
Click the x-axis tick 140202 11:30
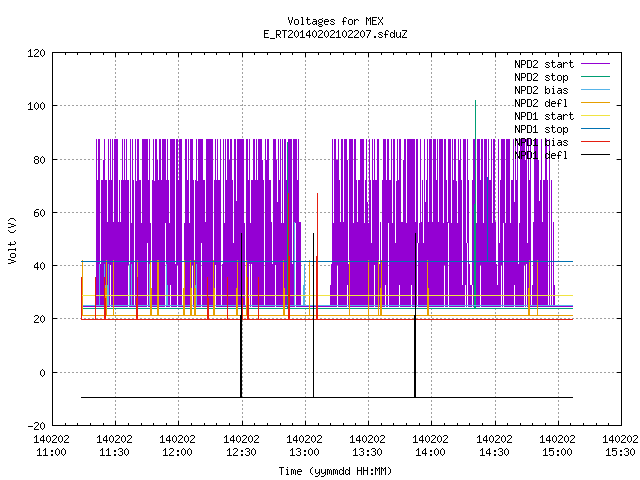pos(115,446)
